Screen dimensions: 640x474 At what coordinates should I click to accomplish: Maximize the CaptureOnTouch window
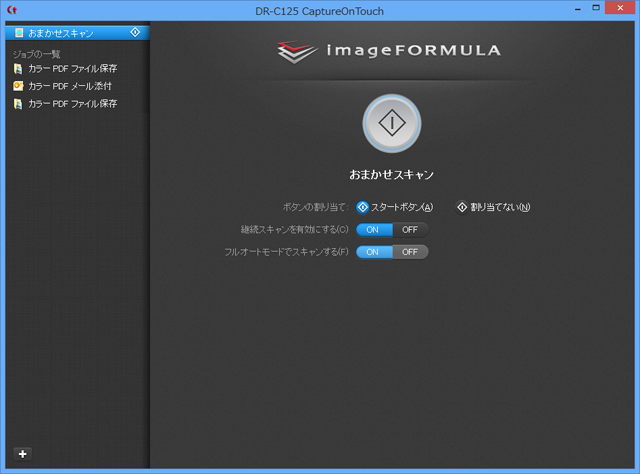596,8
